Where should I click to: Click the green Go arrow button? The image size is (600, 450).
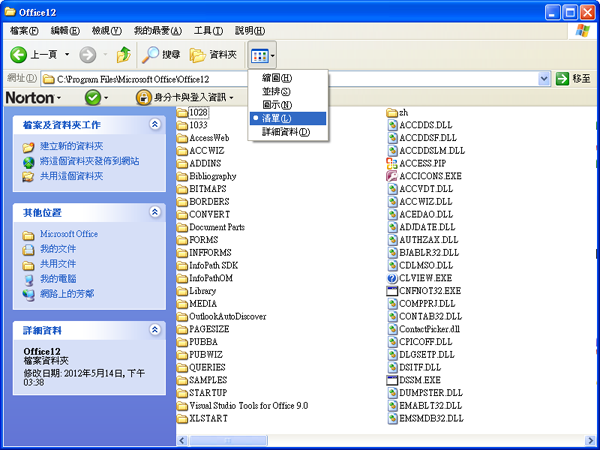coord(562,79)
